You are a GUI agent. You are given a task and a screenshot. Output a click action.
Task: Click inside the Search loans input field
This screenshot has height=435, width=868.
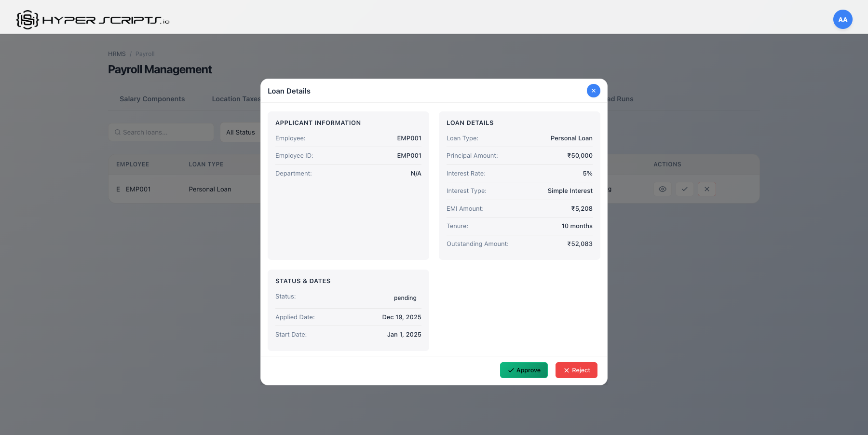coord(161,132)
